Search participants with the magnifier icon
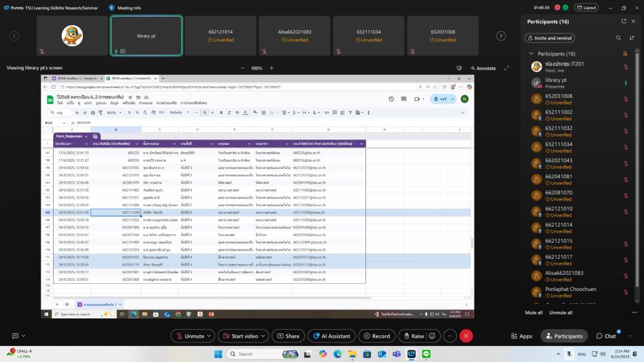This screenshot has width=644, height=362. click(x=618, y=38)
